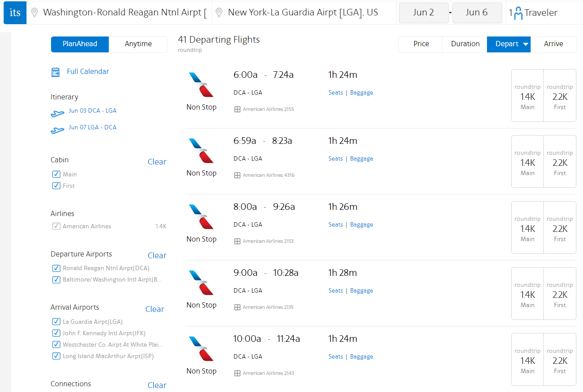Clear the Departure Airports filter
This screenshot has width=583, height=392.
tap(157, 256)
